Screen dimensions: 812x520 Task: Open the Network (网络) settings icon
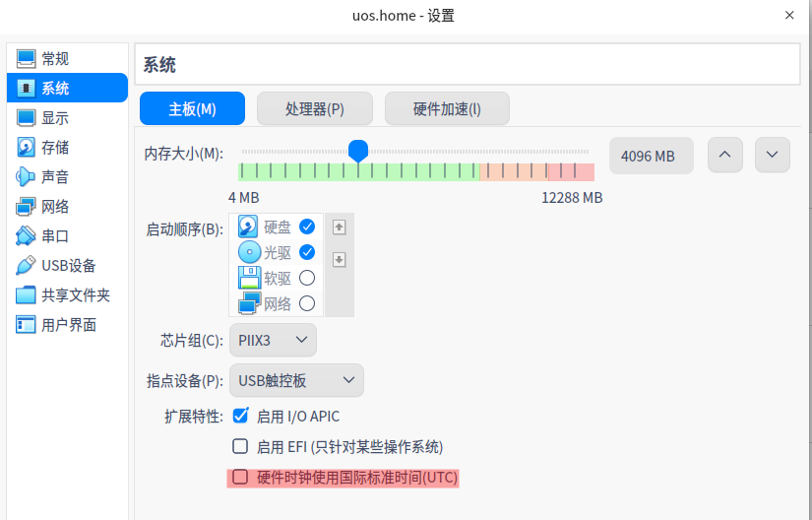pos(26,207)
